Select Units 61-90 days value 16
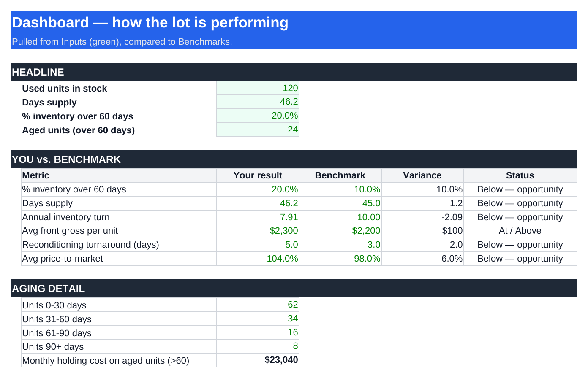 coord(258,332)
